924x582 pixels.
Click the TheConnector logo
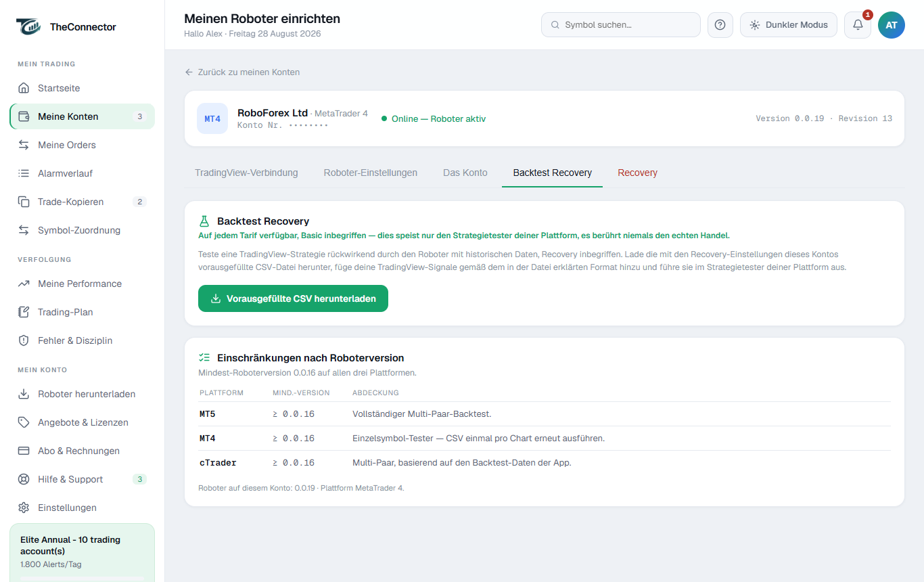(66, 27)
